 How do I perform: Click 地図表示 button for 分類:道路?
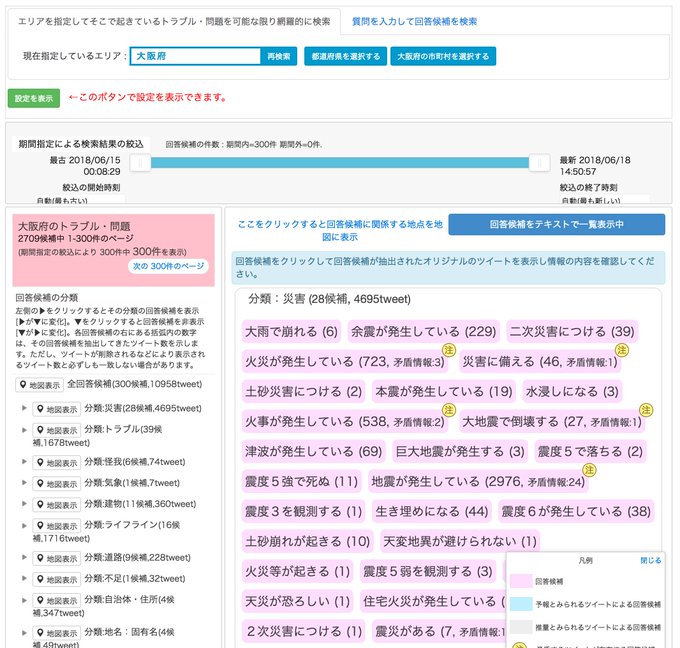click(x=56, y=558)
